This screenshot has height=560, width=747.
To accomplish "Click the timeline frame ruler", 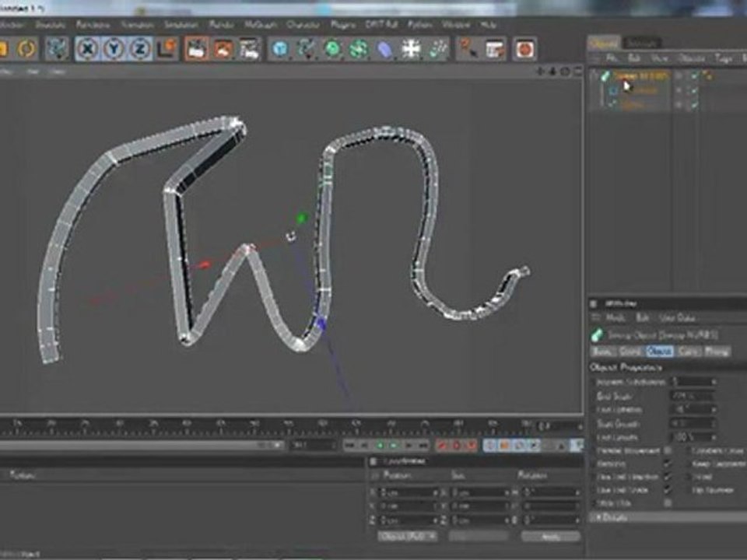I will pos(267,425).
